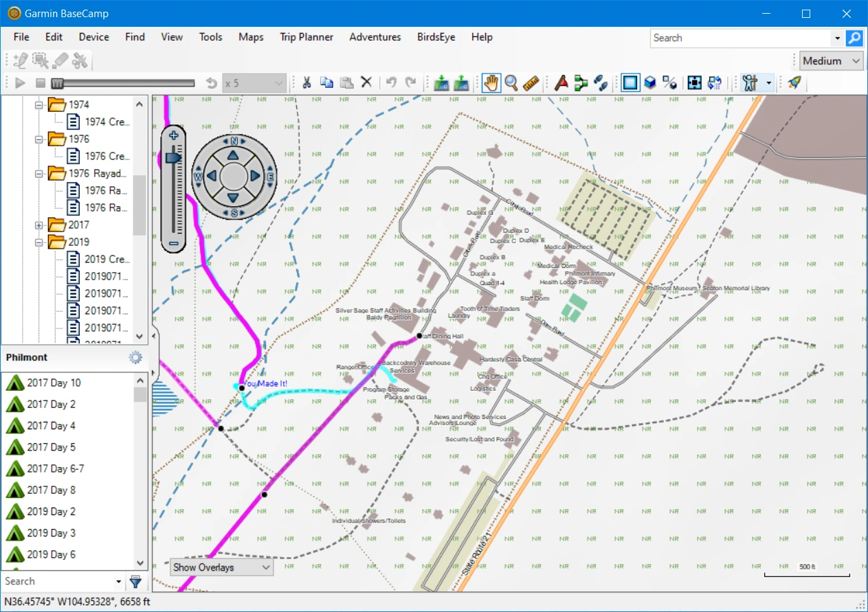Screen dimensions: 868x612
Task: Open the playback speed x 5 dropdown
Action: point(254,83)
